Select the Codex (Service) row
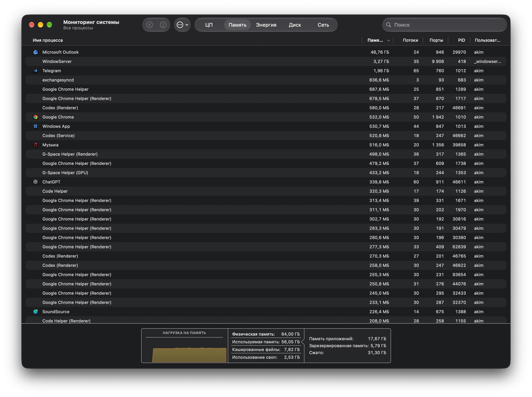This screenshot has height=397, width=532. click(x=266, y=136)
